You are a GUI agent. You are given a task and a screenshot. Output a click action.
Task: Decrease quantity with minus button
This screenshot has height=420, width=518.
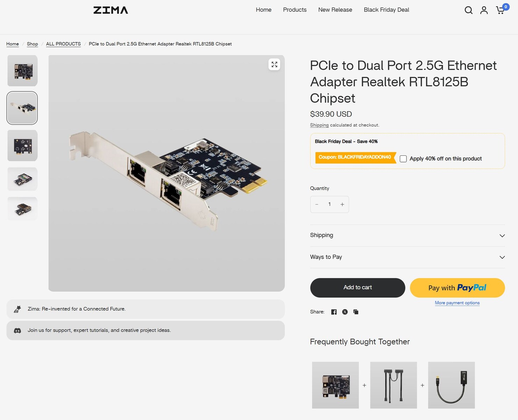pyautogui.click(x=317, y=204)
